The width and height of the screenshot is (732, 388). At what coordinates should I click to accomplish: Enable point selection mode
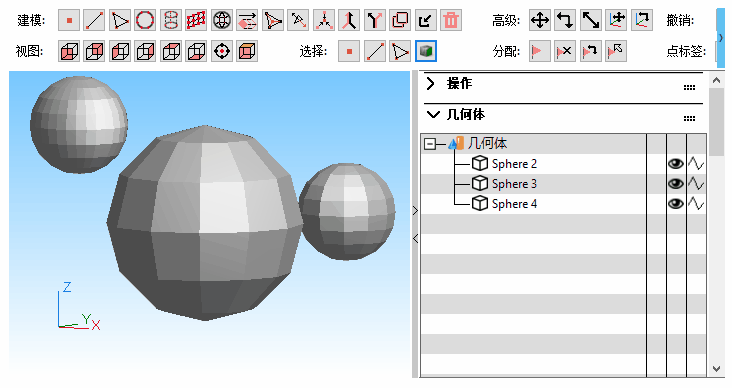[349, 51]
